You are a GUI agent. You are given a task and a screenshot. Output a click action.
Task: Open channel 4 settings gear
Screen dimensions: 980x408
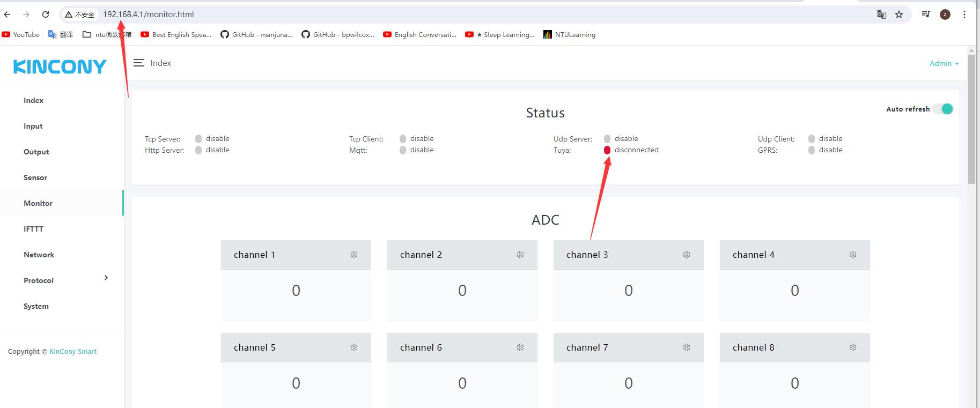coord(853,255)
